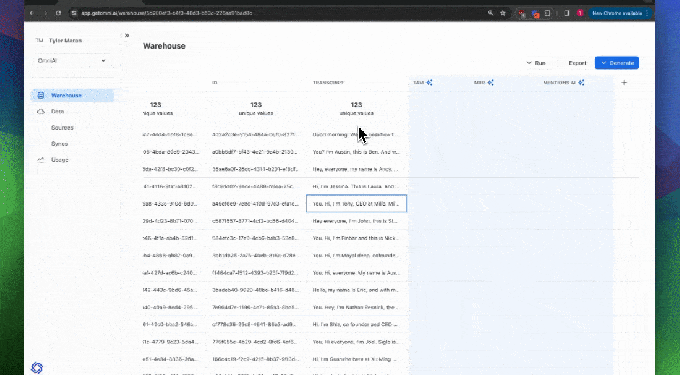680x375 pixels.
Task: Open the OmniAI workspace dropdown
Action: 72,61
